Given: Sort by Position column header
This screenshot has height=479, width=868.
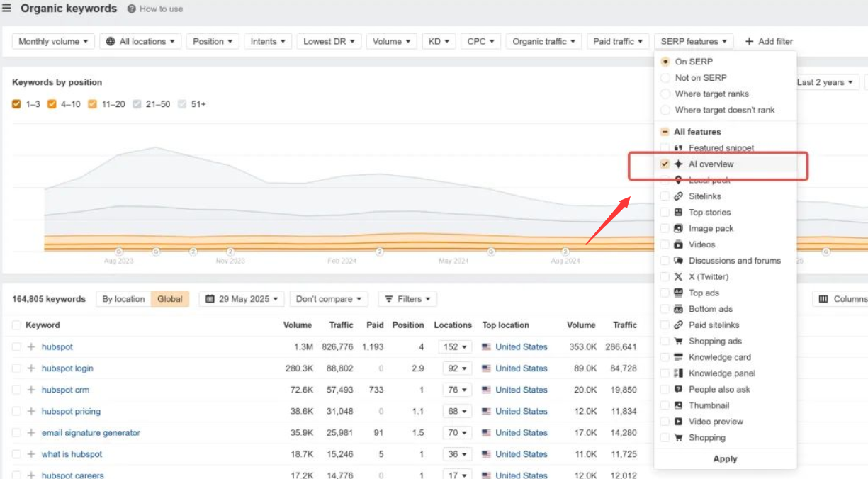Looking at the screenshot, I should pyautogui.click(x=408, y=325).
